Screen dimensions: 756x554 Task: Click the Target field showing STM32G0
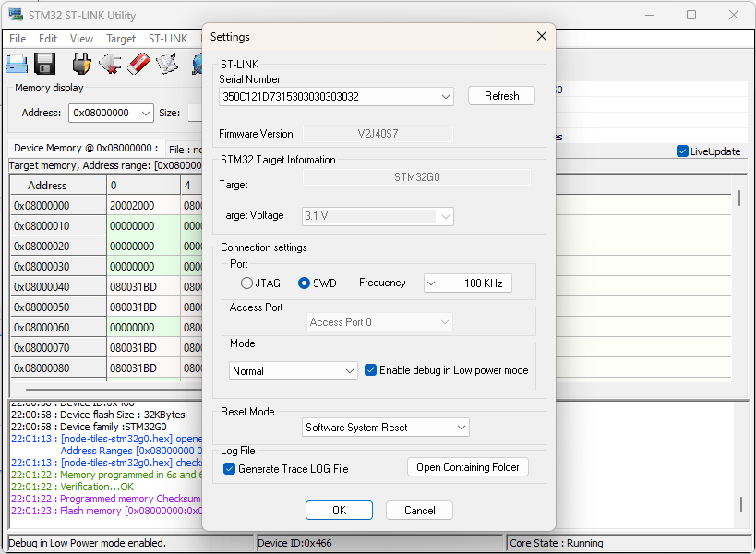coord(416,177)
